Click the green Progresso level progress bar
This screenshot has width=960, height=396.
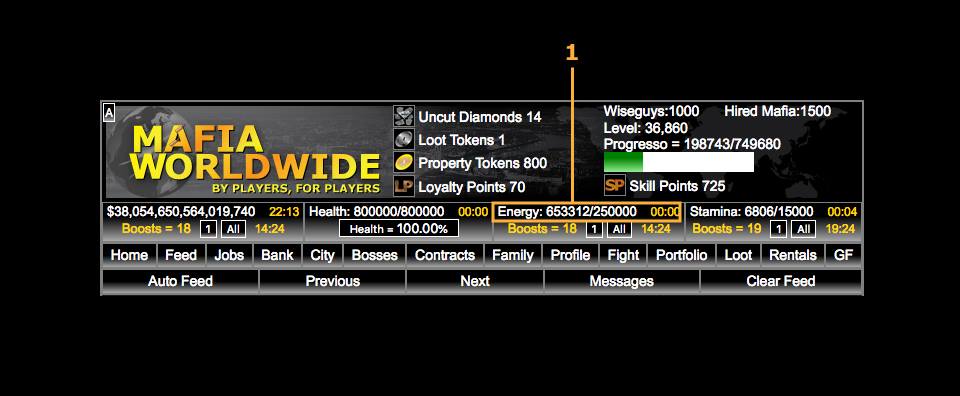678,162
